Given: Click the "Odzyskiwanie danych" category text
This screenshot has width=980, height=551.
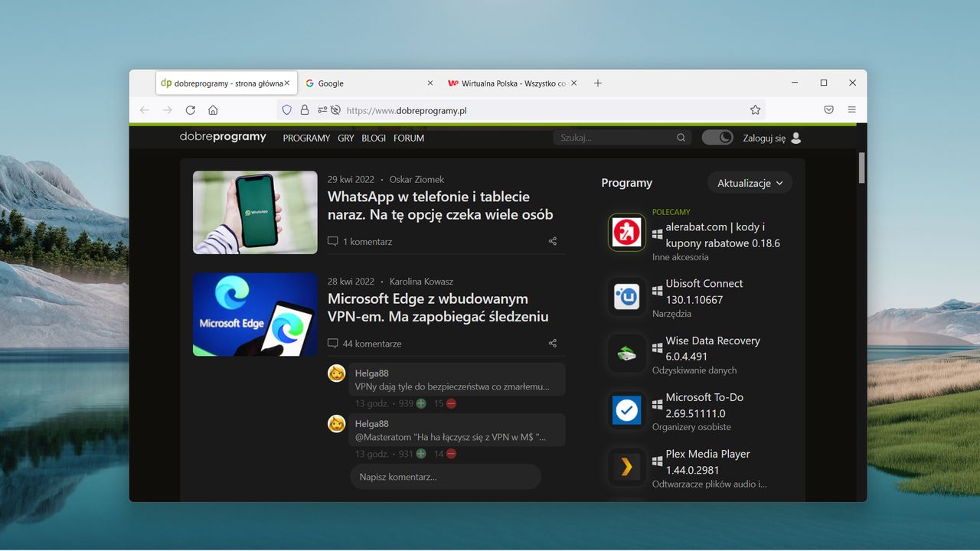Looking at the screenshot, I should click(x=694, y=370).
